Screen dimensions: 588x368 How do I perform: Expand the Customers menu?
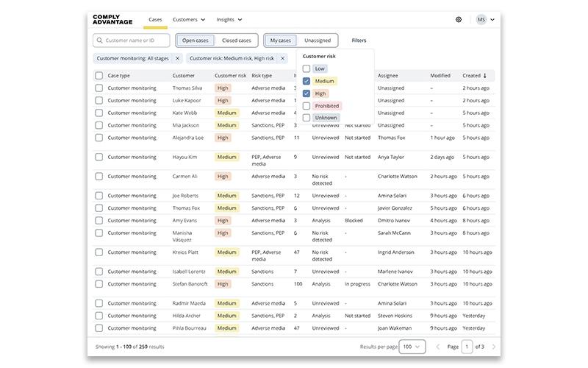[x=189, y=20]
